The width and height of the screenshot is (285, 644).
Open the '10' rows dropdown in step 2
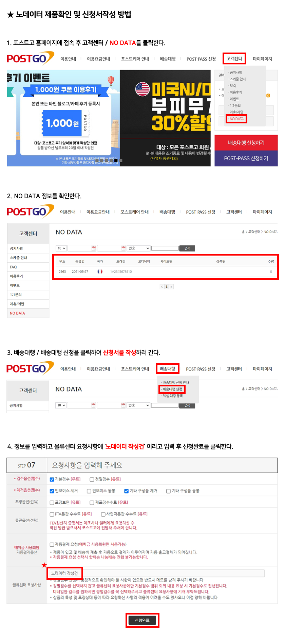coord(61,248)
